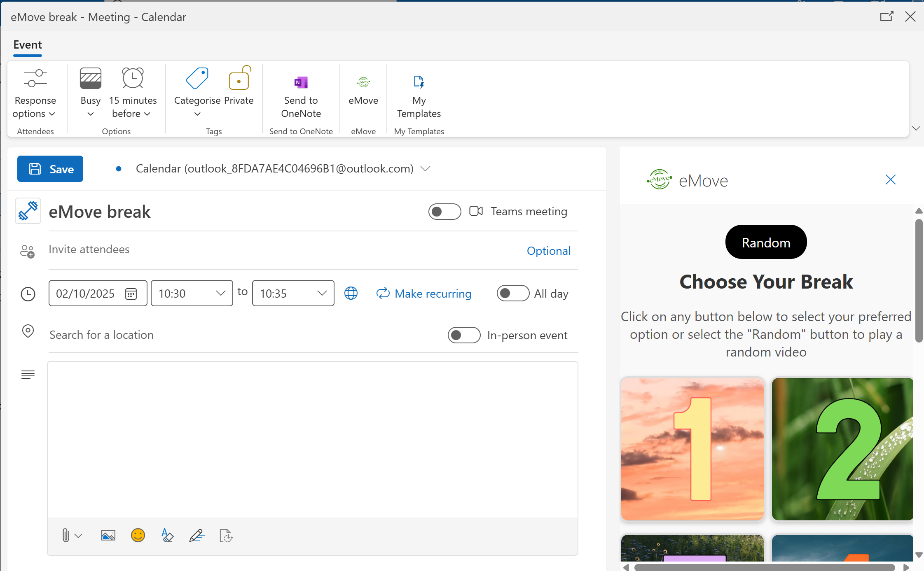Image resolution: width=924 pixels, height=571 pixels.
Task: Select the Event tab
Action: [x=27, y=45]
